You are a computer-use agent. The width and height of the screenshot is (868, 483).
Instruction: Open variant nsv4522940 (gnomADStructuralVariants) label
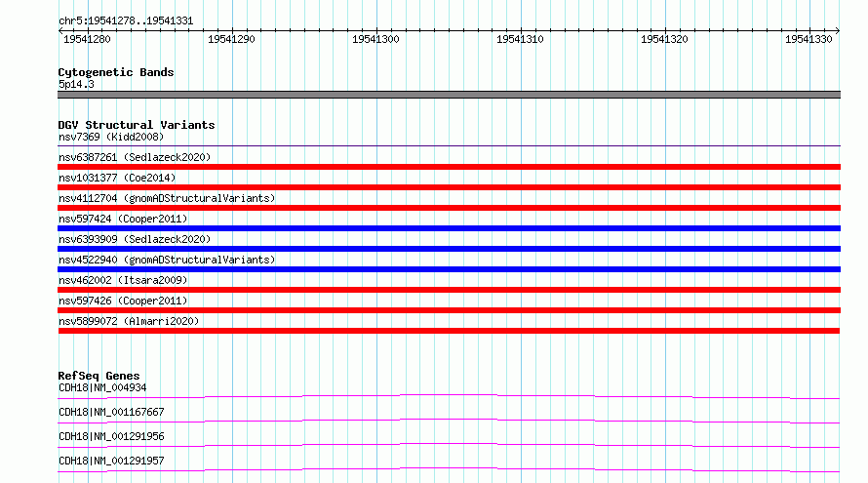tap(167, 260)
